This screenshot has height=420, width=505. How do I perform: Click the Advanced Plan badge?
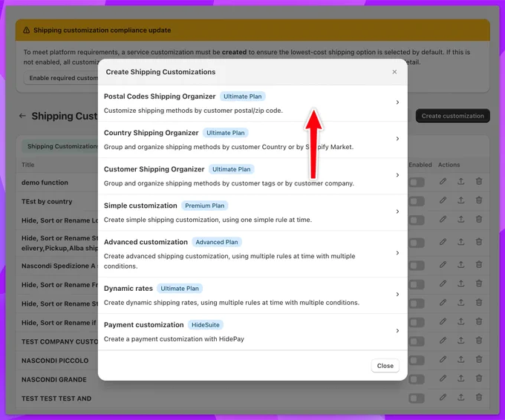217,242
